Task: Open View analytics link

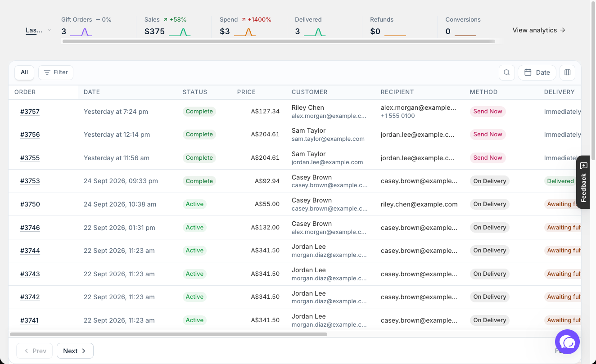Action: pos(539,30)
